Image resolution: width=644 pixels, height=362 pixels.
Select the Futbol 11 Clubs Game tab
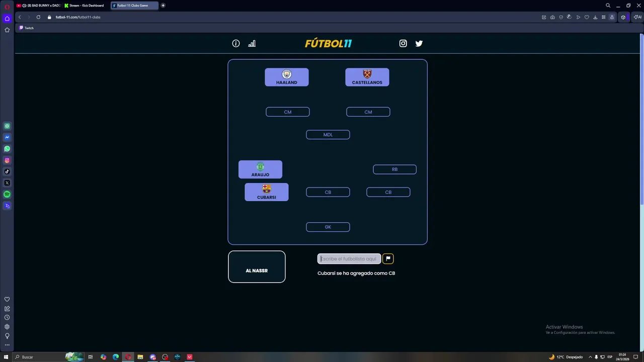point(134,6)
